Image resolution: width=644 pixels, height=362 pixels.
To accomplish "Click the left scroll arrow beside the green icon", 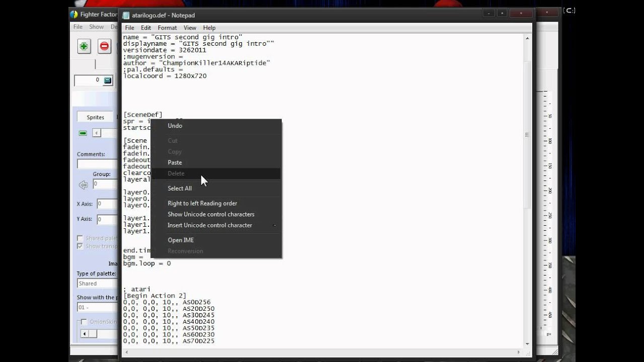I will pos(97,133).
